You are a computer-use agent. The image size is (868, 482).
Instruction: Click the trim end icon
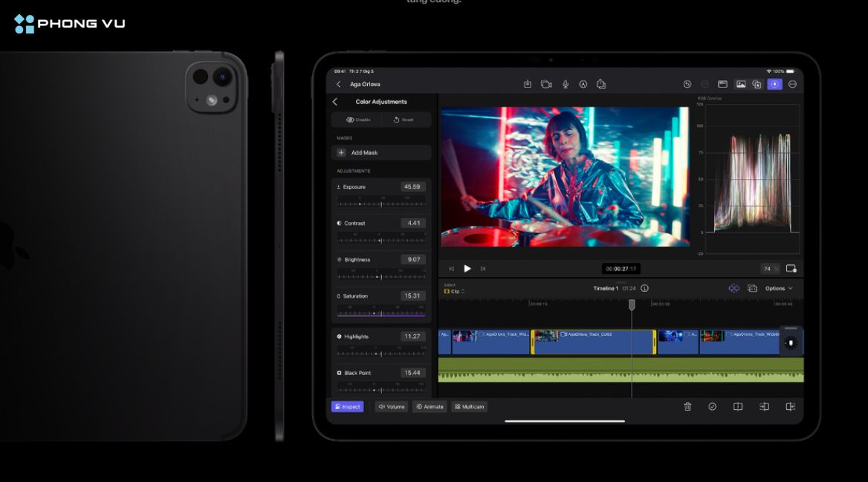point(791,407)
